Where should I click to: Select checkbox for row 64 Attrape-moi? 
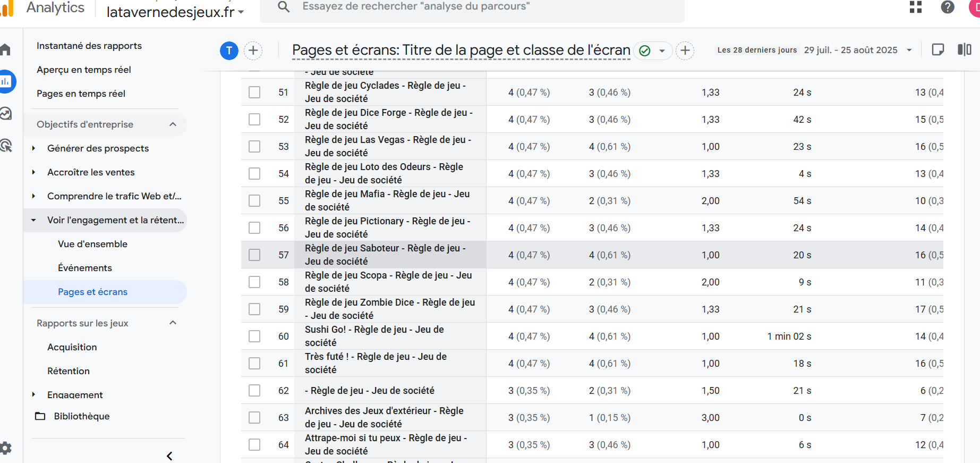click(254, 445)
